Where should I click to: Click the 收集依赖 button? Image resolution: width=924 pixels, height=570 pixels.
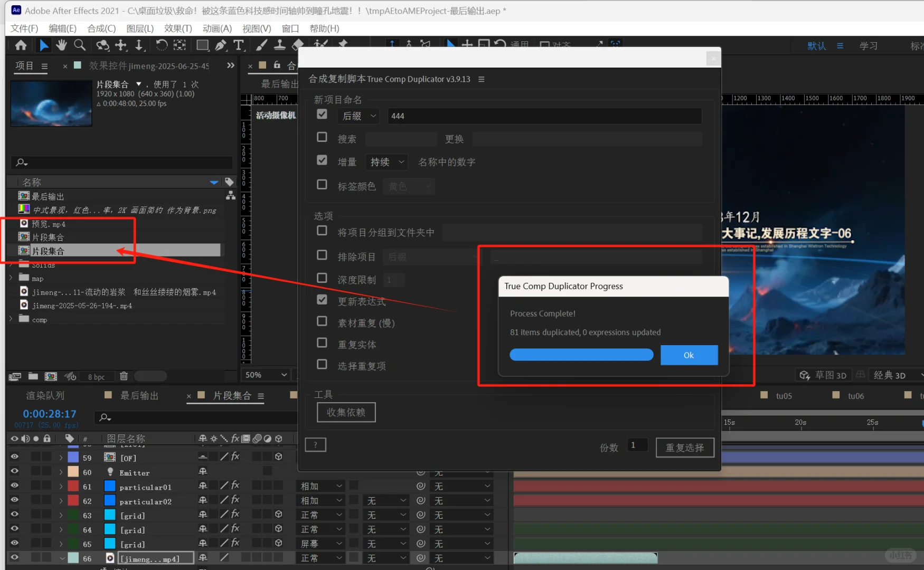[x=346, y=412]
